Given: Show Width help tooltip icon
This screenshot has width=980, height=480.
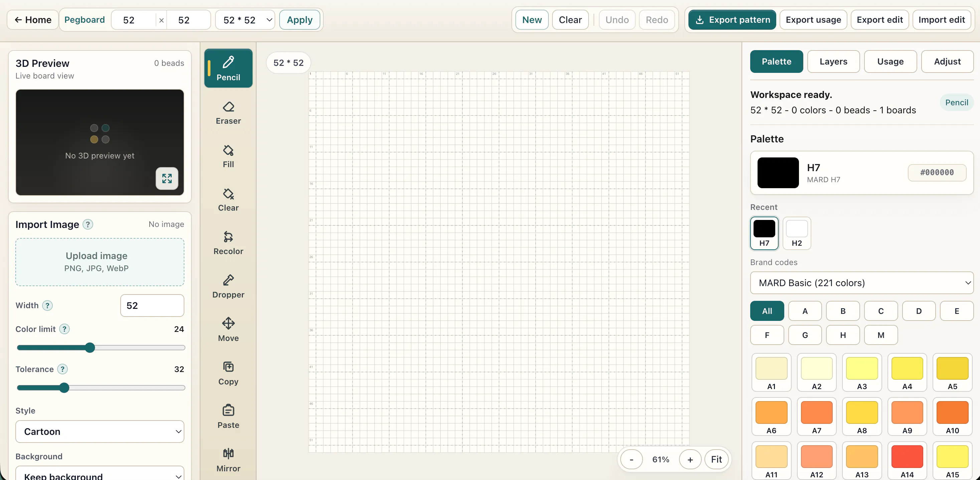Looking at the screenshot, I should click(47, 305).
